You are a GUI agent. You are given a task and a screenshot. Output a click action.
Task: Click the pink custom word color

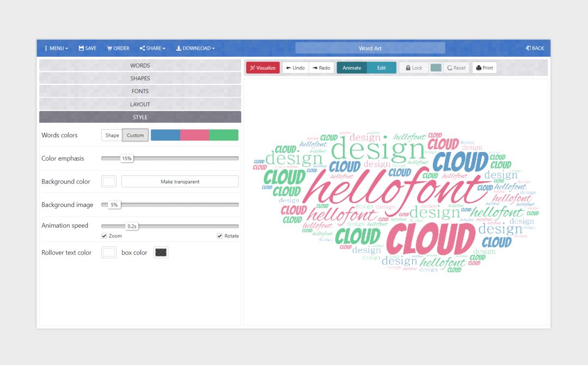pyautogui.click(x=194, y=136)
